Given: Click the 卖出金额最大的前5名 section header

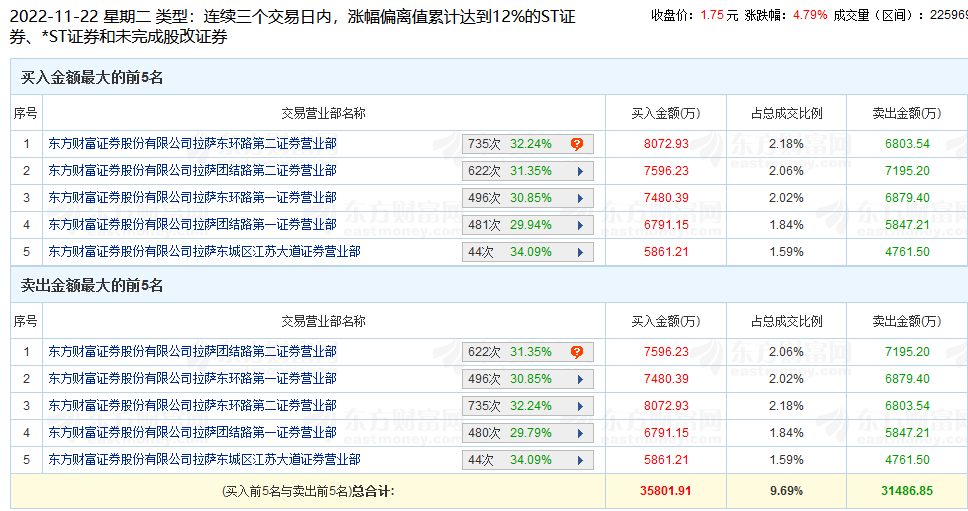Looking at the screenshot, I should (92, 286).
